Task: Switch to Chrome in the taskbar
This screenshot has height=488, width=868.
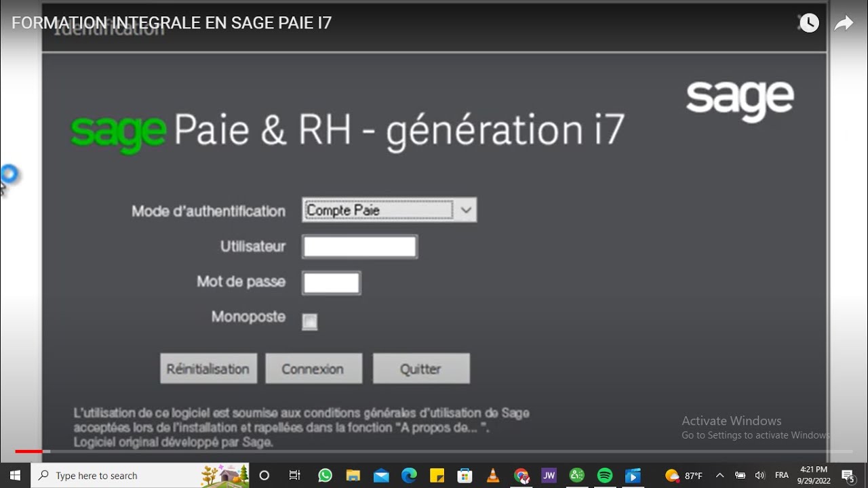Action: click(x=521, y=475)
